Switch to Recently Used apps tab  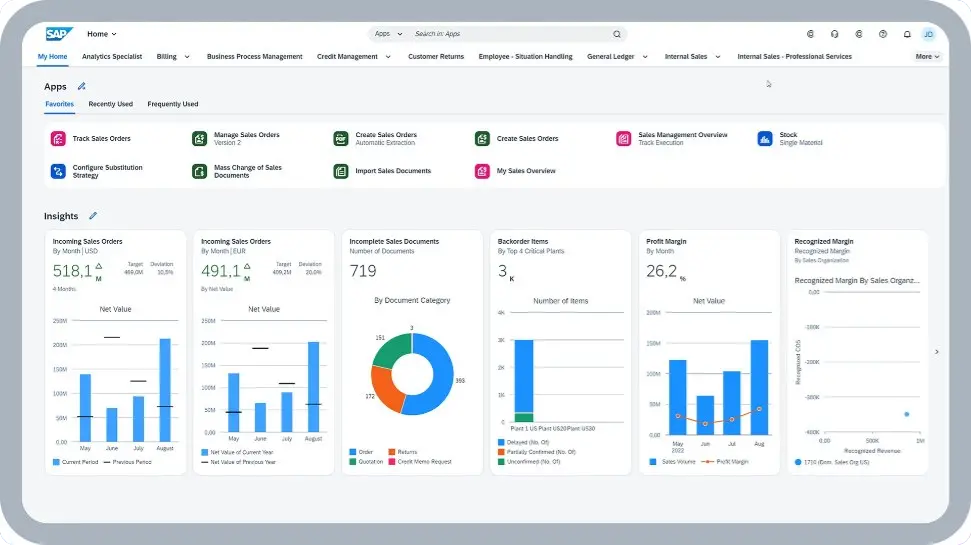[110, 104]
